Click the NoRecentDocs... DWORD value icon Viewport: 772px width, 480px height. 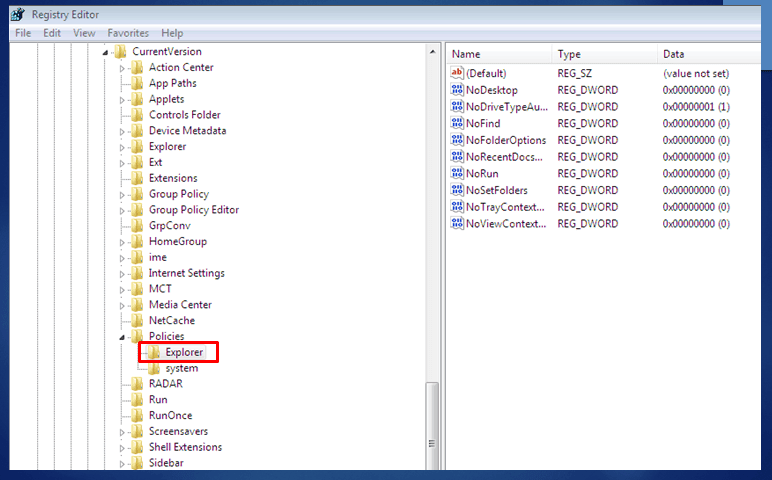pyautogui.click(x=457, y=157)
